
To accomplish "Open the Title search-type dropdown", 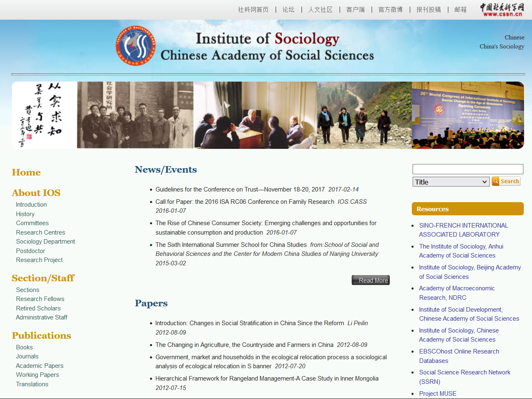I will point(451,182).
